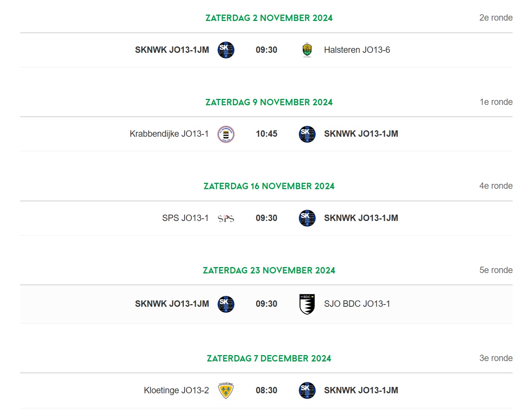
Task: Click the 5e ronde label
Action: (496, 270)
